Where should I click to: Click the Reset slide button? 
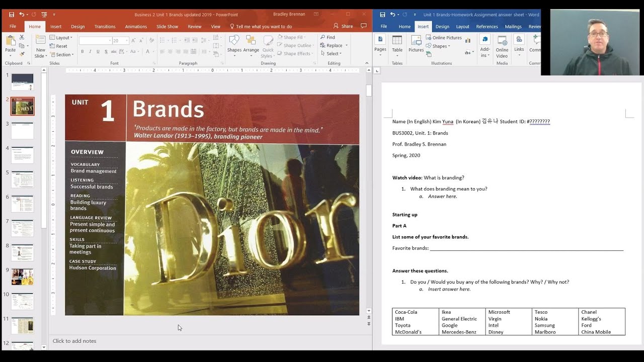pos(58,46)
